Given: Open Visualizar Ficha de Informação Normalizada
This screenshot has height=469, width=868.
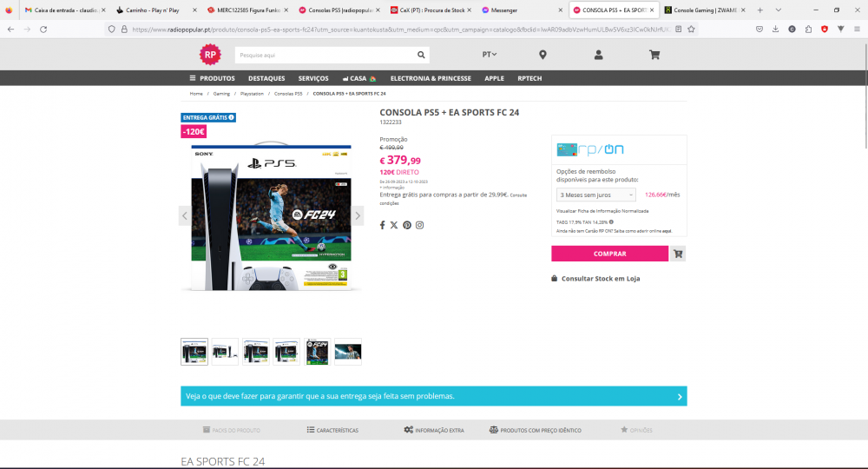Looking at the screenshot, I should pyautogui.click(x=602, y=211).
